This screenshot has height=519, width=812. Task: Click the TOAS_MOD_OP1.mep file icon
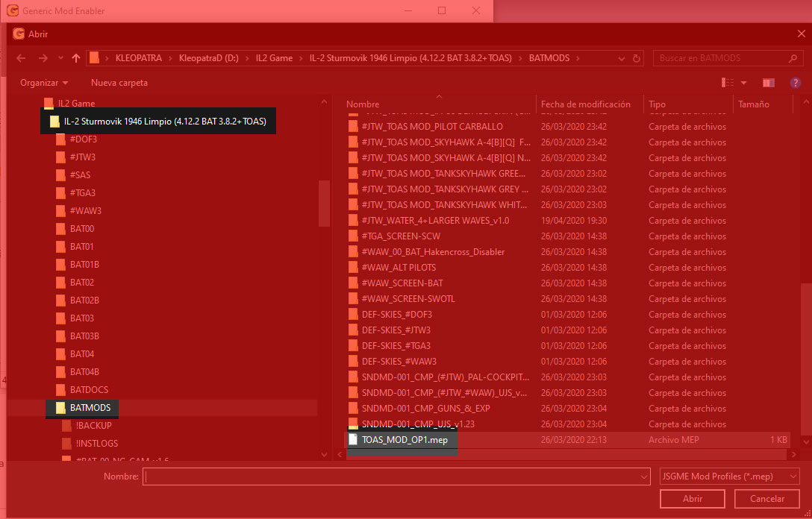pos(353,440)
